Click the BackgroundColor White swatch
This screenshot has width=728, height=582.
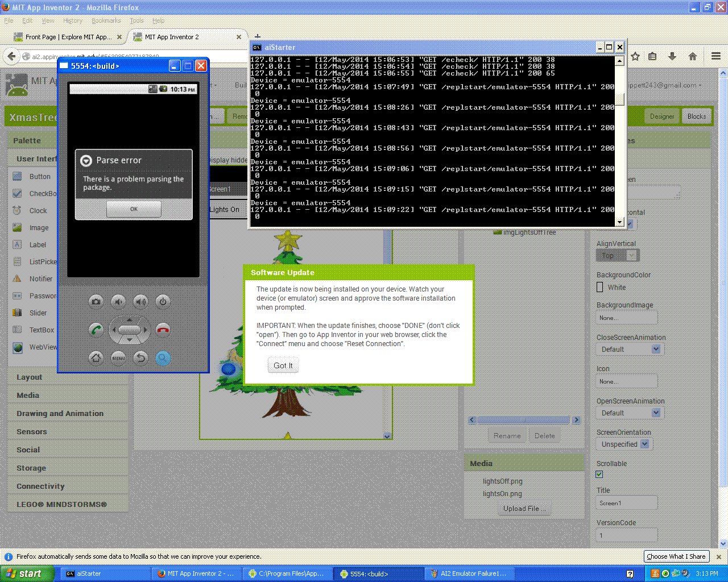tap(600, 288)
